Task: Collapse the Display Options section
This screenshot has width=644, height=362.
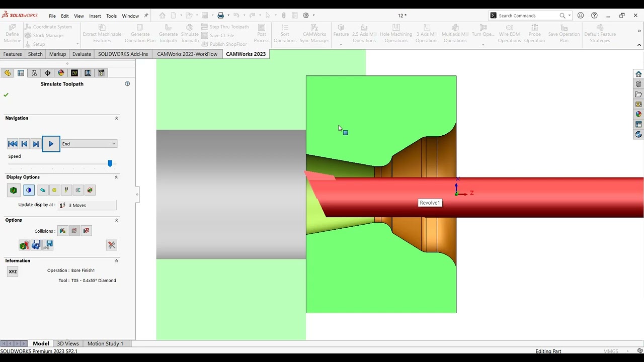Action: click(x=116, y=177)
